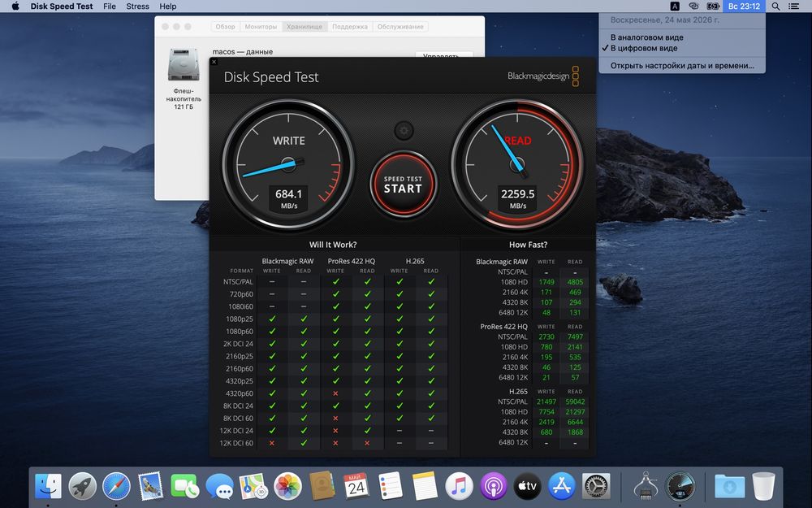Click System Information chip icon in dock
812x508 pixels.
pyautogui.click(x=646, y=486)
